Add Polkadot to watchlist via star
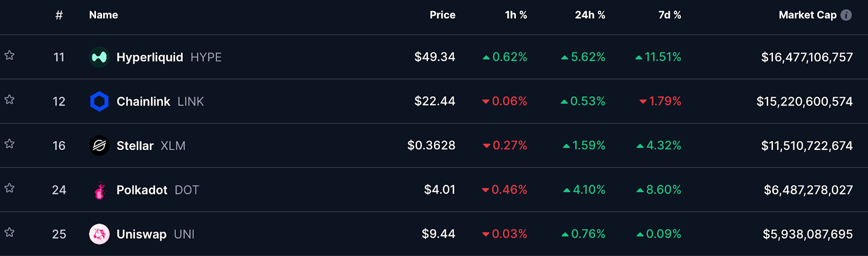Image resolution: width=868 pixels, height=256 pixels. coord(9,188)
